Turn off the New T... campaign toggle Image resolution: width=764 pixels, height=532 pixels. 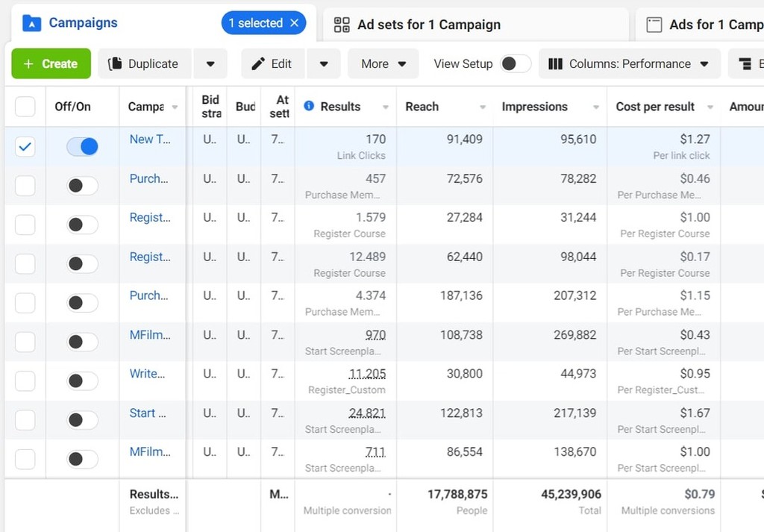tap(82, 147)
